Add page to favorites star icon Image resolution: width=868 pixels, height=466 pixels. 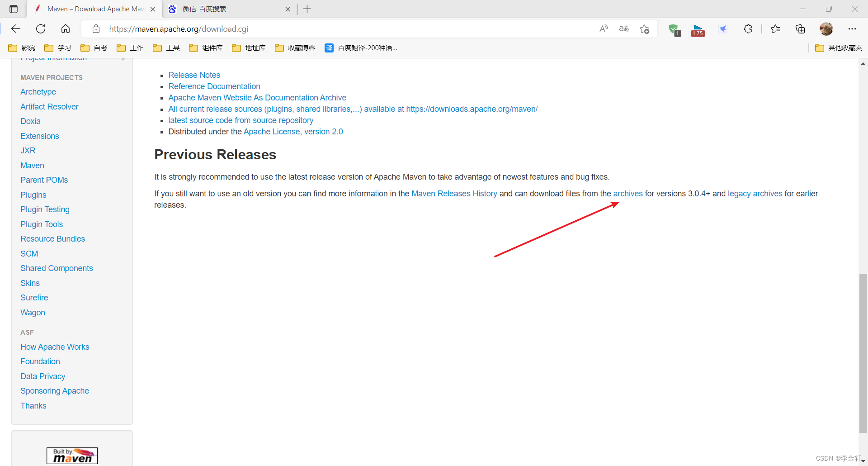pyautogui.click(x=644, y=29)
